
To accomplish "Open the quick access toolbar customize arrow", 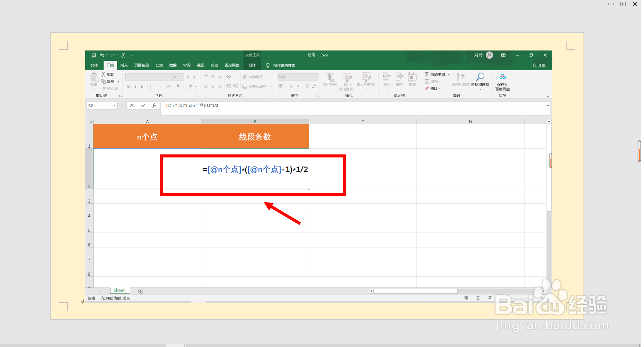I will click(x=132, y=55).
